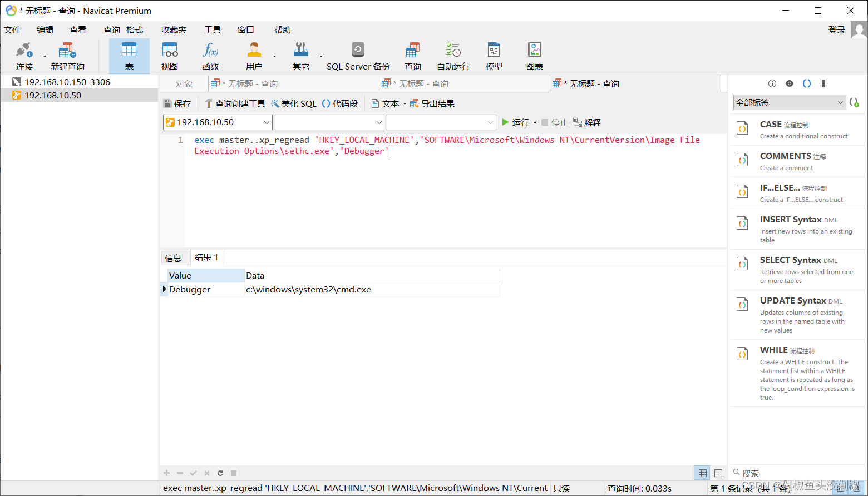
Task: Click the stop square icon in result toolbar
Action: tap(234, 473)
